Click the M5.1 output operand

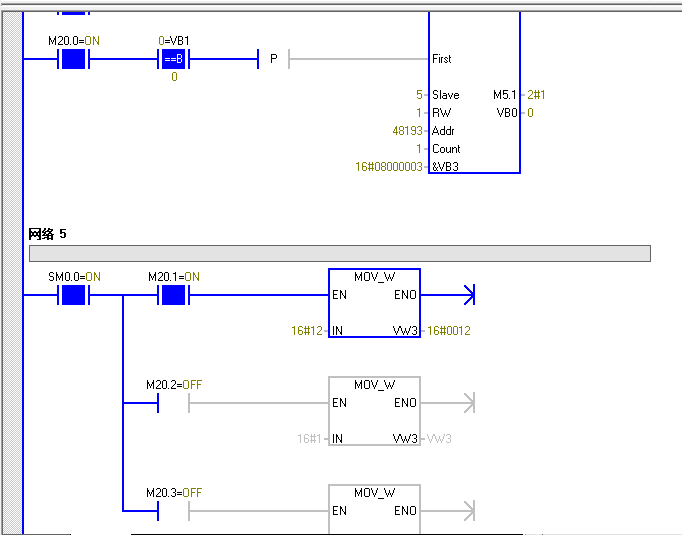point(505,95)
